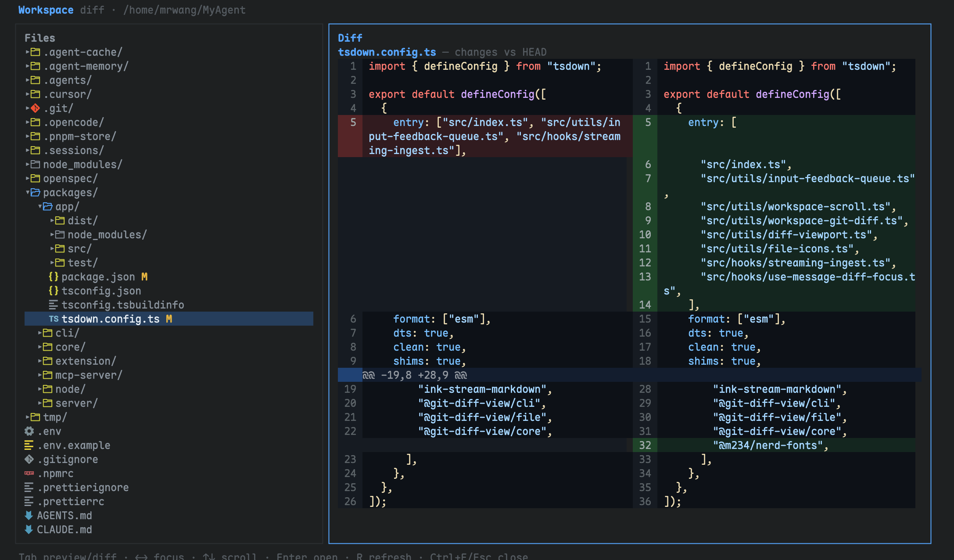Click added line "src/utils/workspace-scroll.ts"
Image resolution: width=954 pixels, height=560 pixels.
tap(798, 206)
